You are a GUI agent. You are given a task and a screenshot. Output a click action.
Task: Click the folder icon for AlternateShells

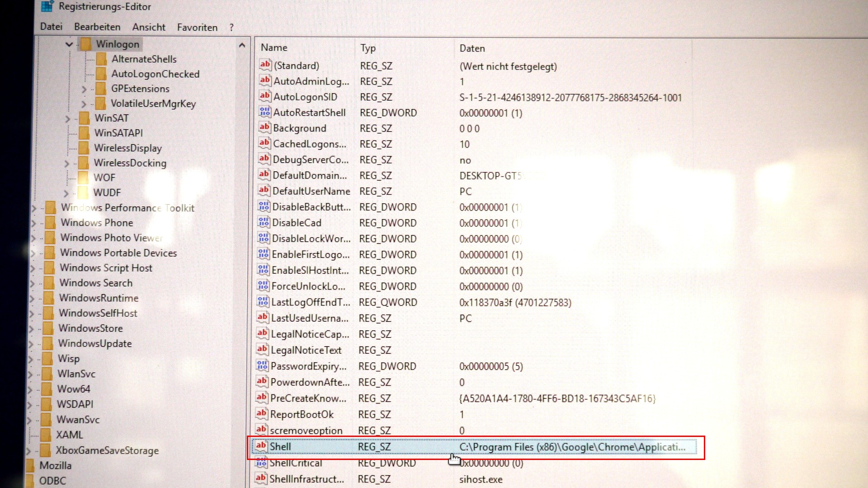(x=101, y=59)
